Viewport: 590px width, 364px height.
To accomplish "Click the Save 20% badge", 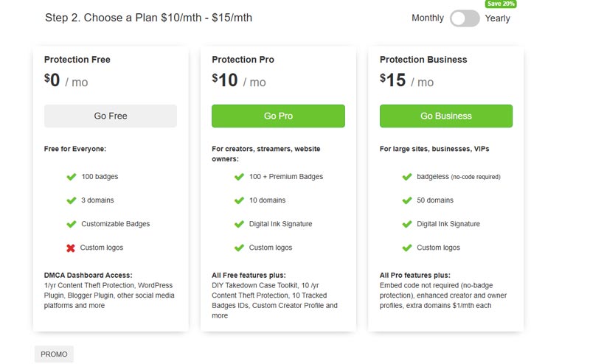I will point(501,4).
